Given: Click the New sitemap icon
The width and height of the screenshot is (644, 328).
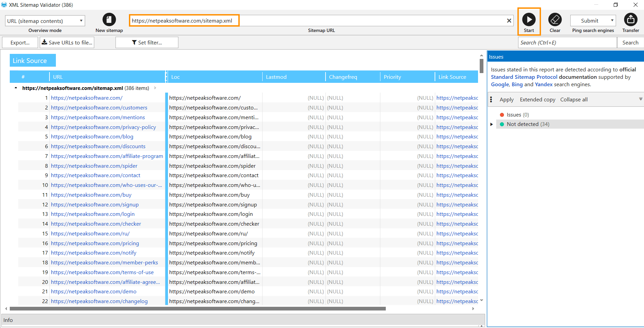Looking at the screenshot, I should (109, 20).
